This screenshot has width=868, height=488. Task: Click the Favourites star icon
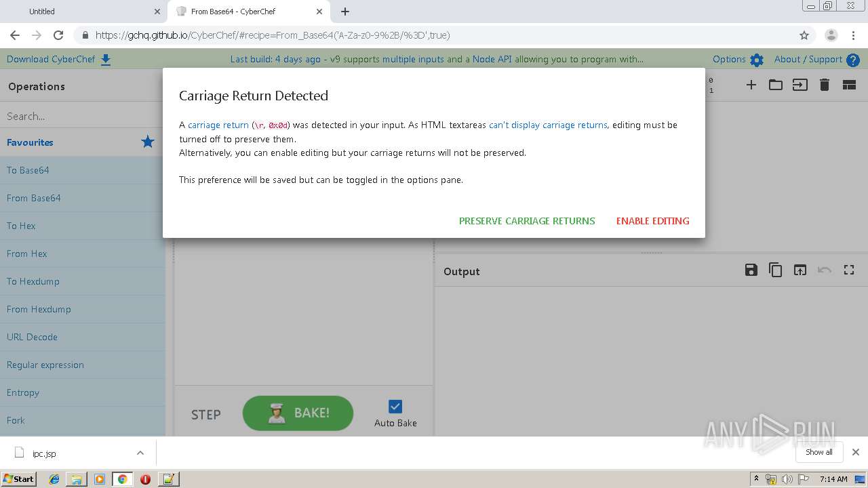pyautogui.click(x=147, y=142)
